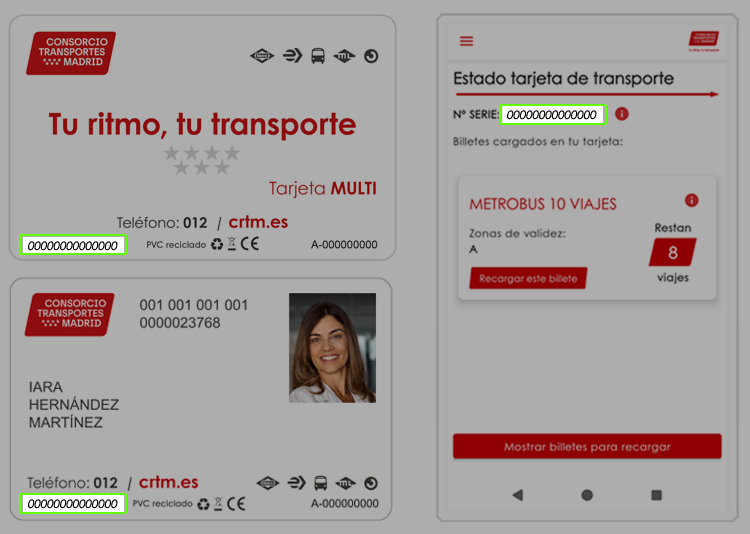Click the light rail ML icon on Multi card
This screenshot has width=750, height=534.
(x=344, y=56)
